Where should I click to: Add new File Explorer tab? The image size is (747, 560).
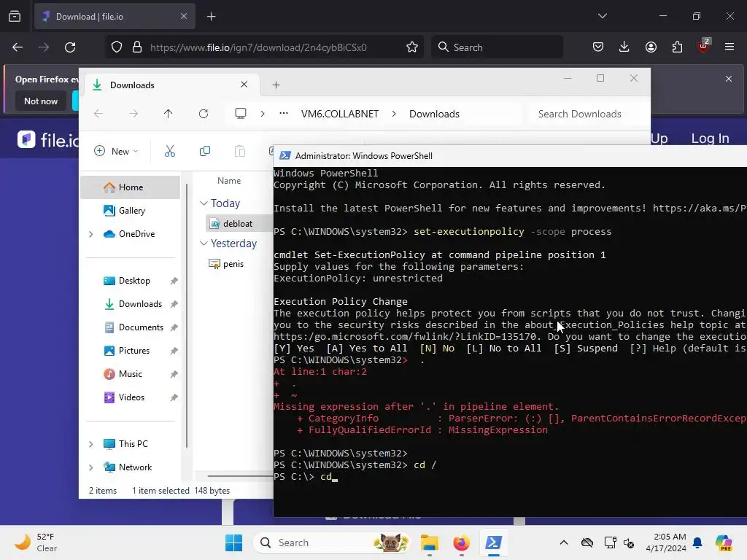pyautogui.click(x=276, y=85)
